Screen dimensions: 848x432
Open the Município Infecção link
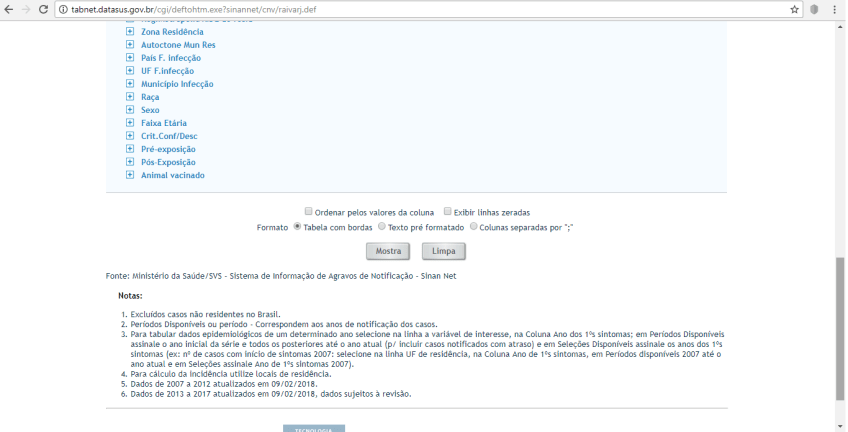177,84
